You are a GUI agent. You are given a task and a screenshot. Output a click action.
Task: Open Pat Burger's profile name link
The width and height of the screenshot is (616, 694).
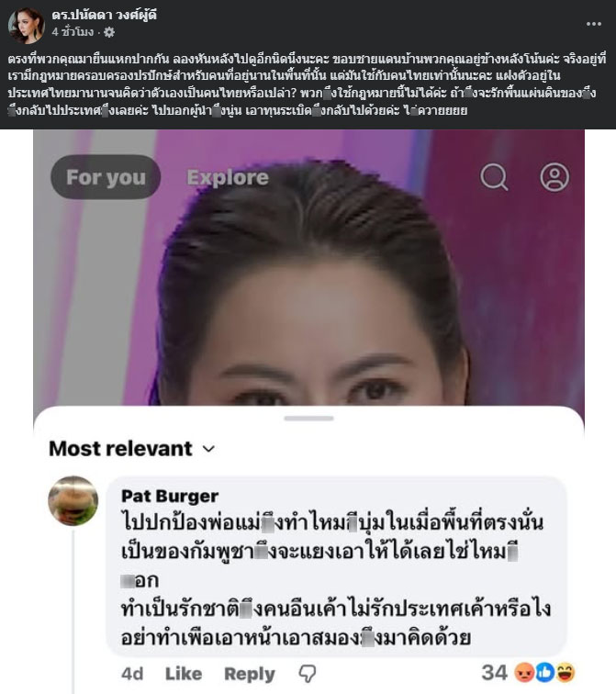click(x=170, y=496)
